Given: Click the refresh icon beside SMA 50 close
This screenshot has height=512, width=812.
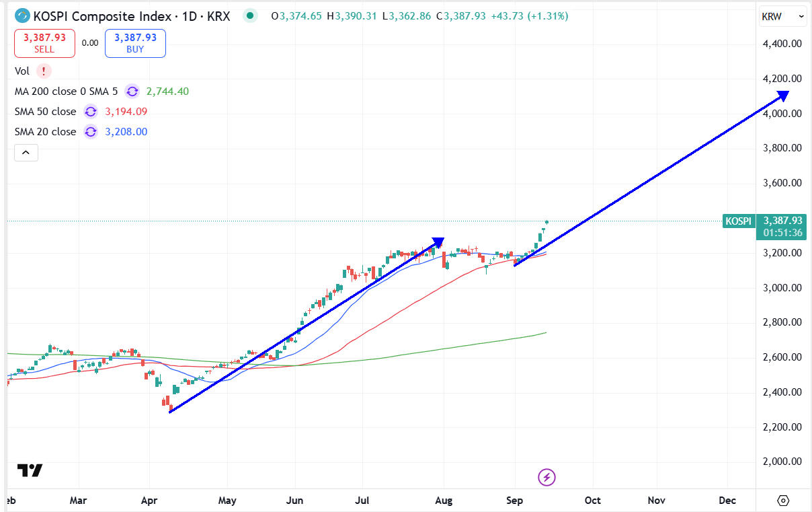Looking at the screenshot, I should click(x=90, y=112).
